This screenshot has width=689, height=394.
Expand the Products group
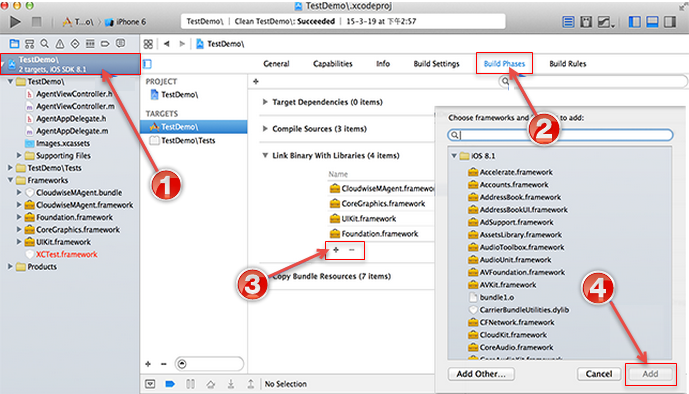tap(10, 267)
